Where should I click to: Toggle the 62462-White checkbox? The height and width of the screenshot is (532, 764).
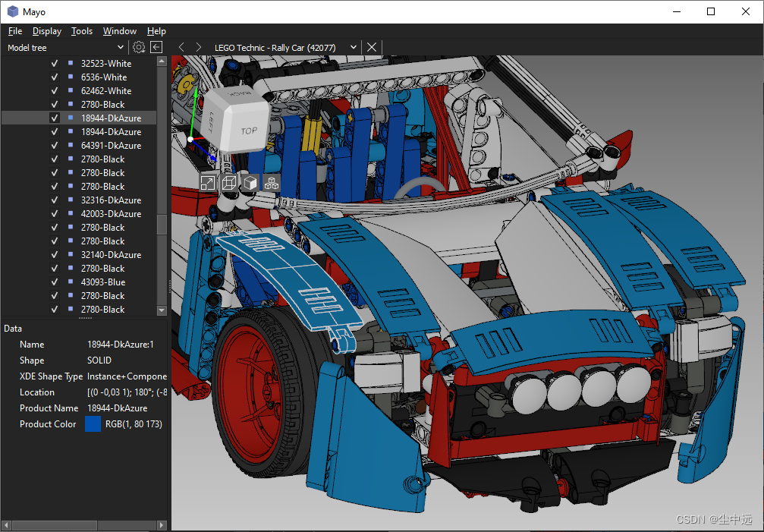click(55, 90)
